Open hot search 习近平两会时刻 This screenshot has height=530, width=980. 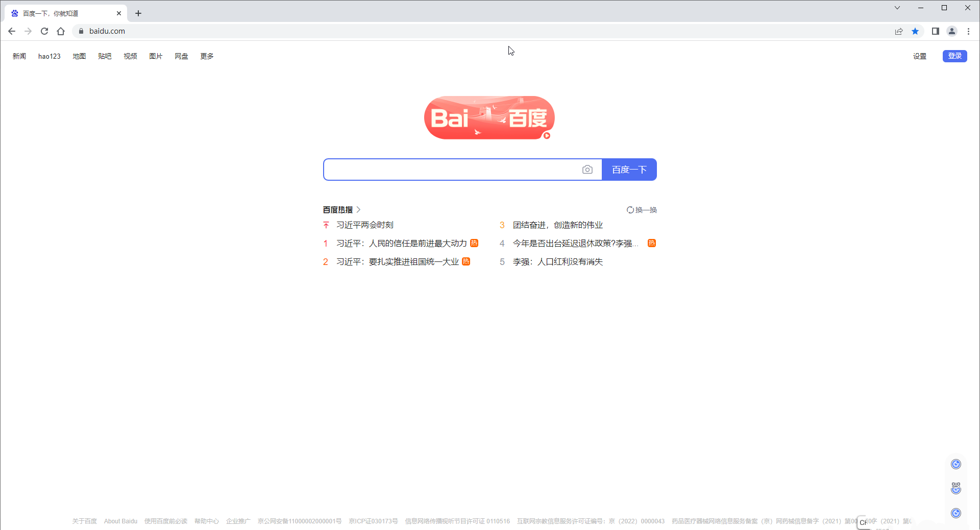365,225
